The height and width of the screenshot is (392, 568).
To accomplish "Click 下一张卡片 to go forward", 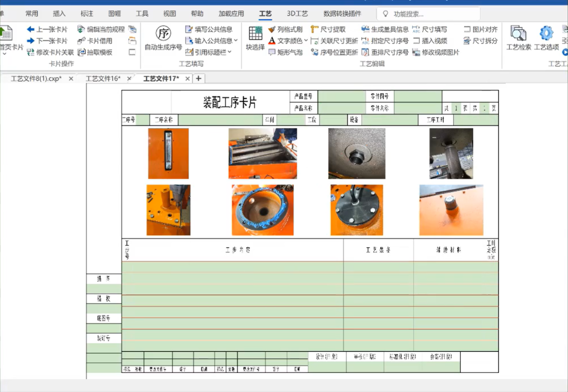I will point(47,41).
